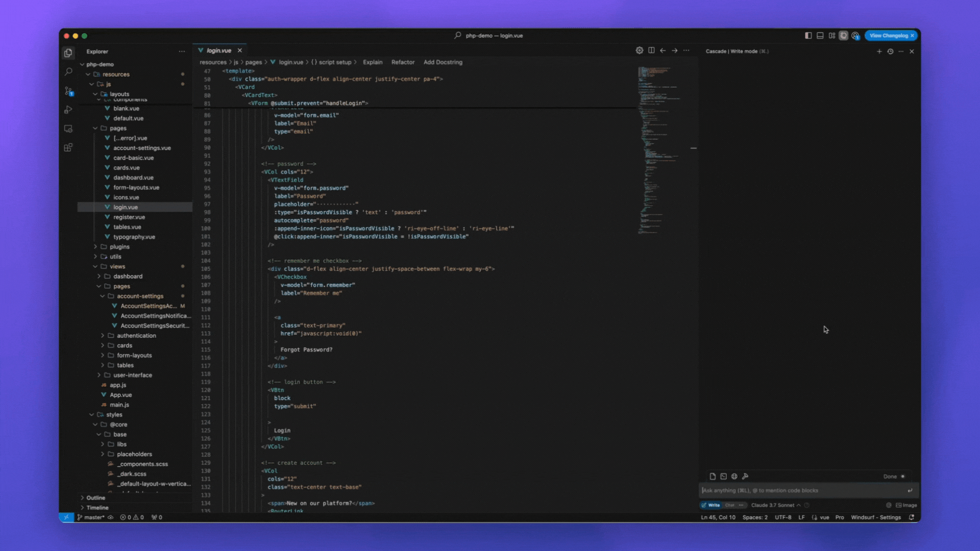This screenshot has height=551, width=980.
Task: Open the Explorer view in activity bar
Action: [68, 53]
